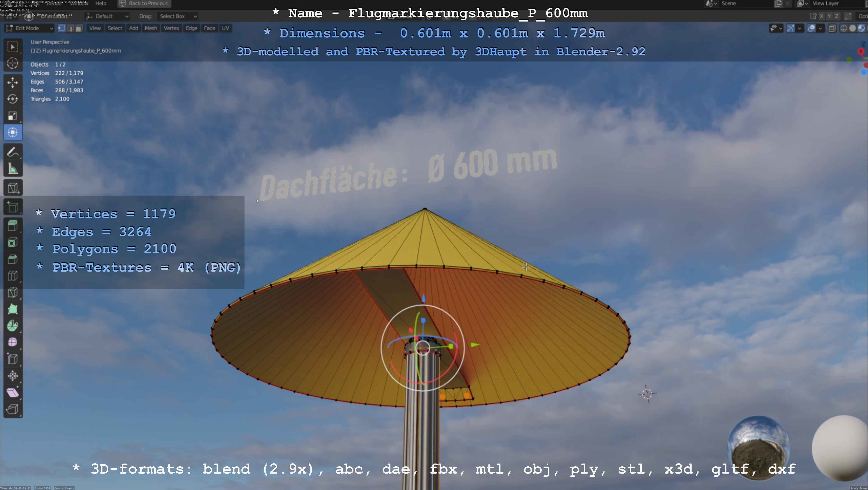
Task: Activate the Annotate pencil tool
Action: tap(13, 152)
